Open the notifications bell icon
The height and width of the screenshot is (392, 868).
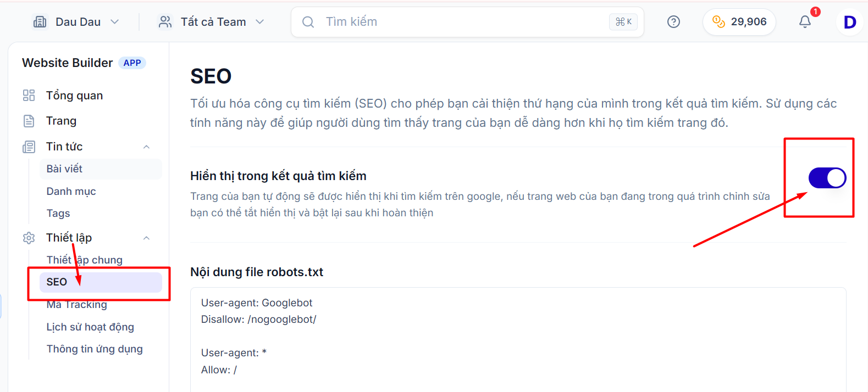point(805,21)
